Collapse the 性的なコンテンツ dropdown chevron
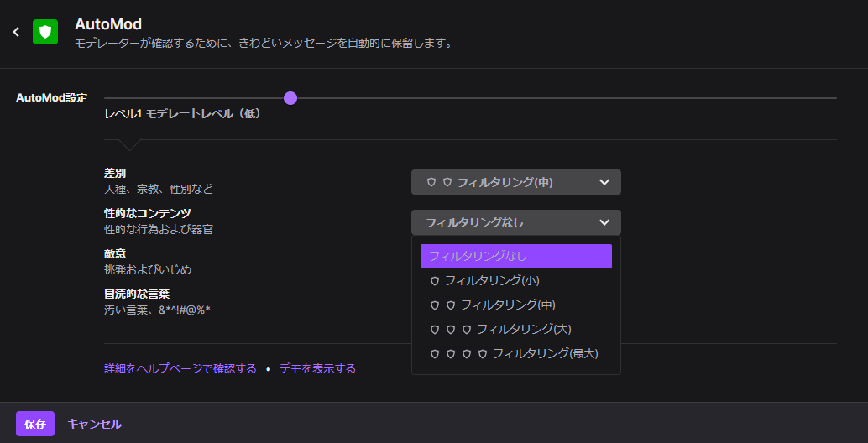868x443 pixels. point(604,222)
